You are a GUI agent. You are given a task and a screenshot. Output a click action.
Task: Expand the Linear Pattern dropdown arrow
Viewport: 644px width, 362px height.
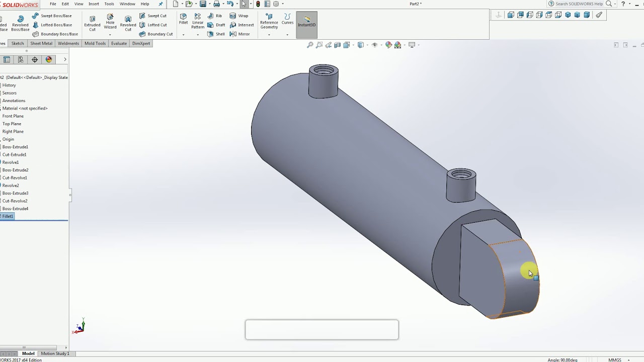point(198,35)
